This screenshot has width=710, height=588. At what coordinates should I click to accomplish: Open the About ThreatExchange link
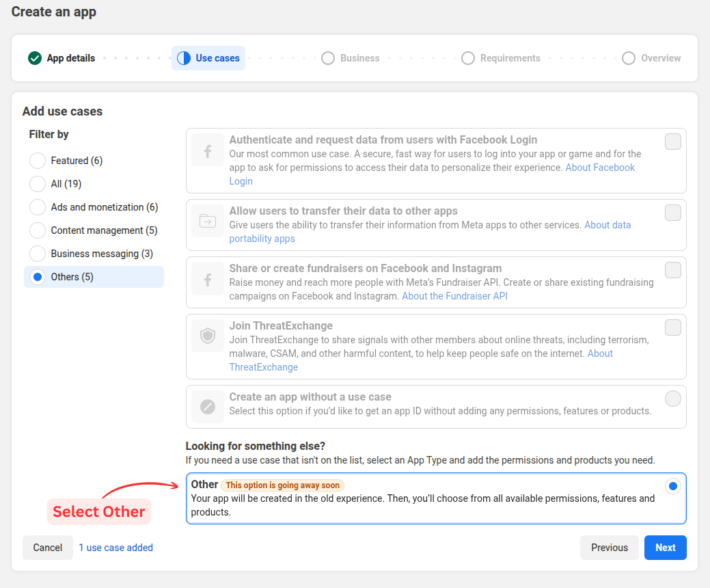[264, 367]
